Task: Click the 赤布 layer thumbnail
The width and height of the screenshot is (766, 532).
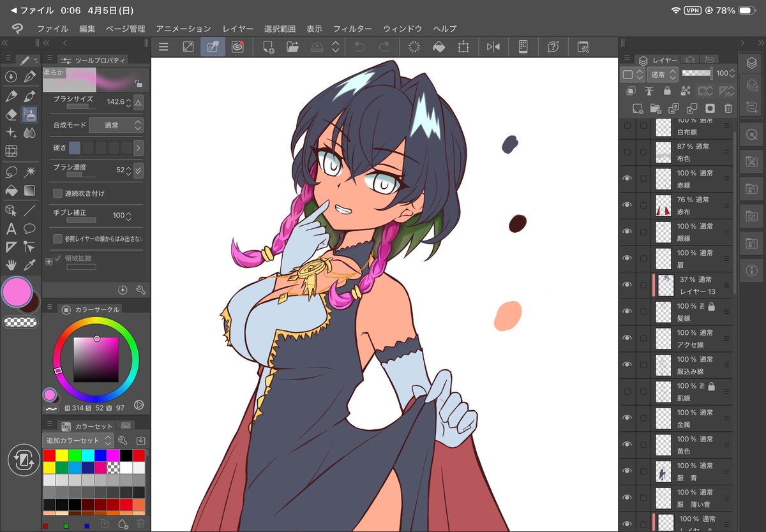Action: pos(663,205)
